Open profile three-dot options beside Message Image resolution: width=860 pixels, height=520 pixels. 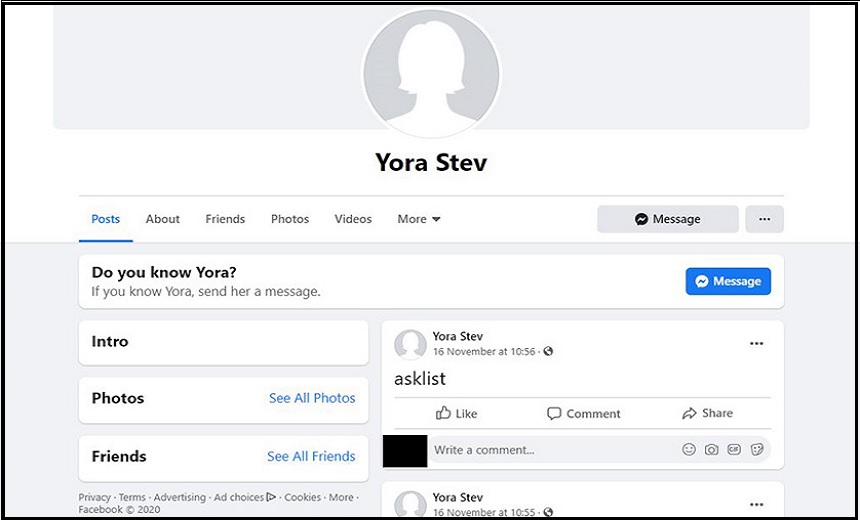[764, 219]
